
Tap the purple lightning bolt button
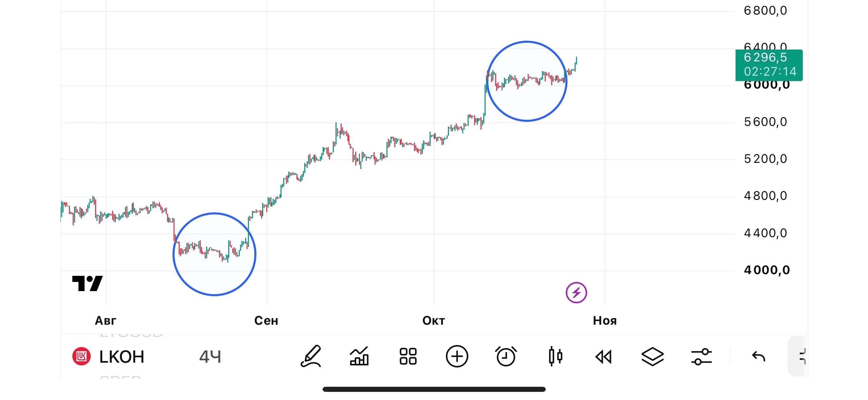tap(576, 292)
